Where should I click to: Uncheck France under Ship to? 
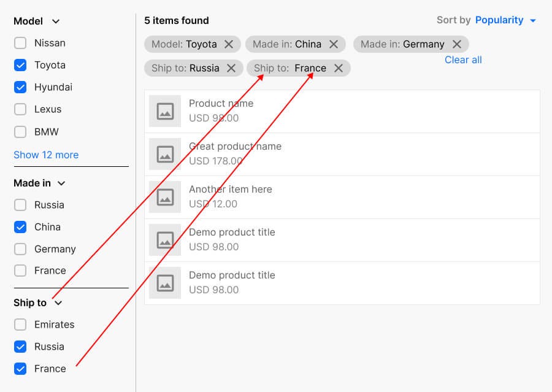click(x=20, y=369)
